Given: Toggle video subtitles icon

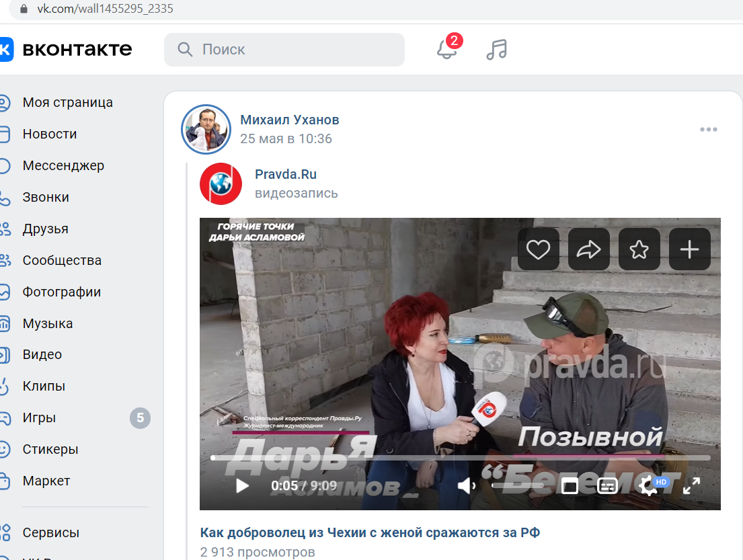Looking at the screenshot, I should coord(607,485).
